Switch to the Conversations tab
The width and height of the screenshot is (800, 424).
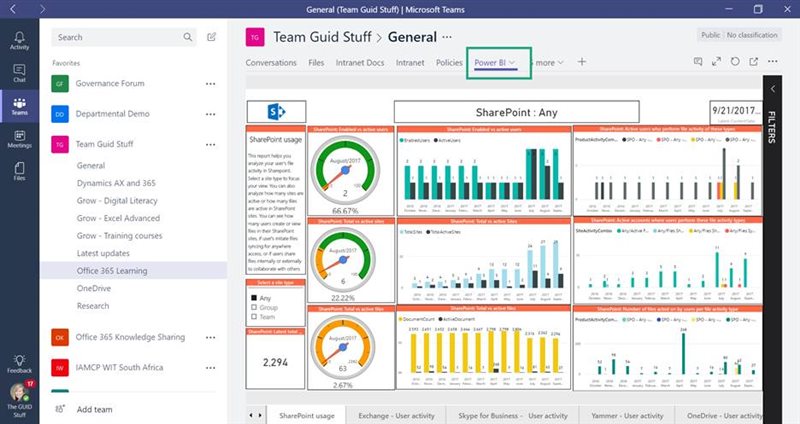click(x=271, y=63)
